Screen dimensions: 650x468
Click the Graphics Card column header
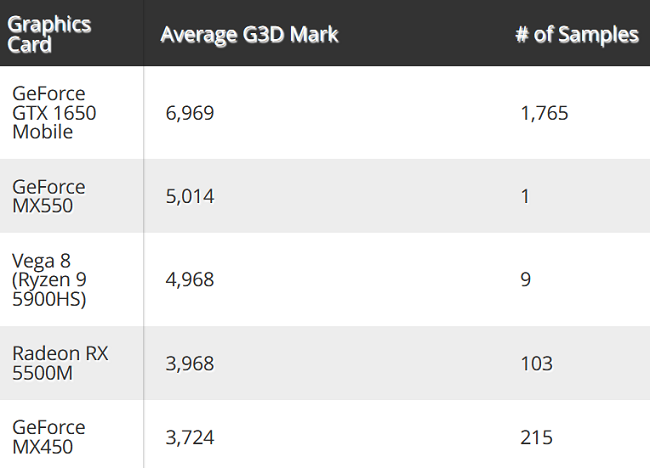pyautogui.click(x=49, y=34)
